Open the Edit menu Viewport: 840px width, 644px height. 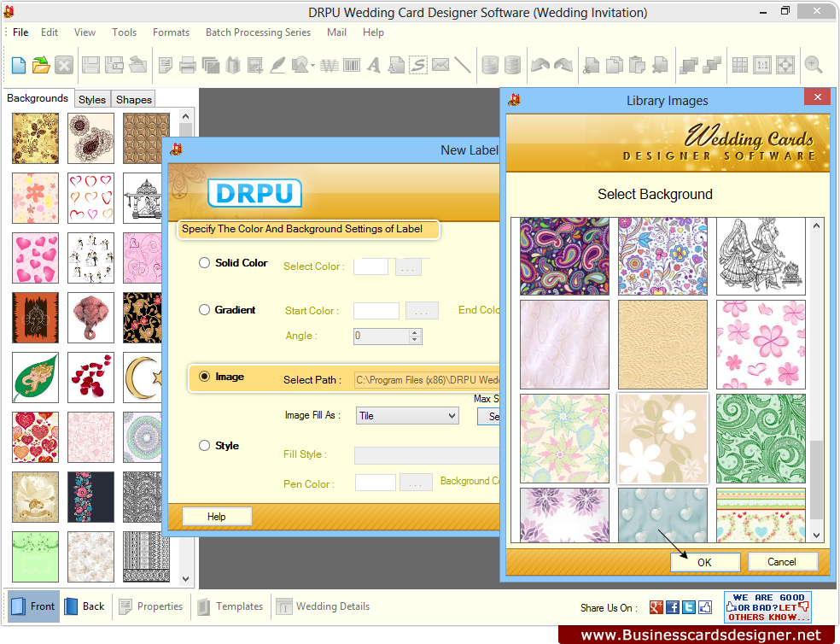click(50, 32)
